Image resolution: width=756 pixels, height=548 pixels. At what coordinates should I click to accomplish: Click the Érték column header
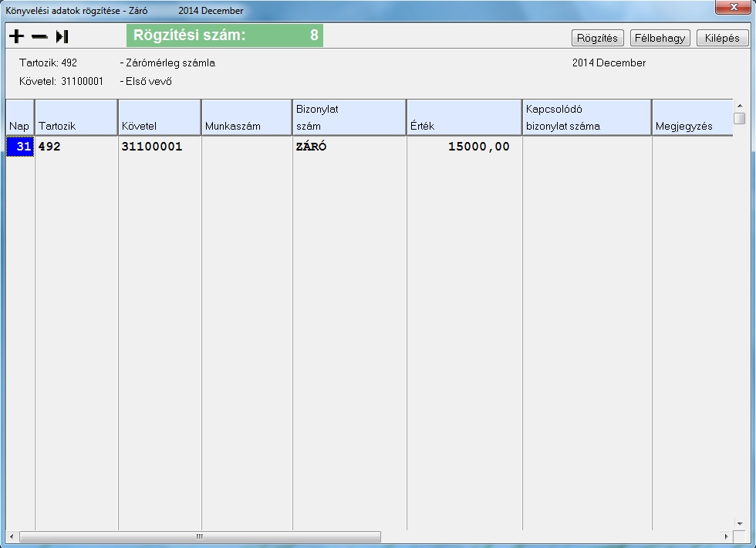[x=464, y=118]
